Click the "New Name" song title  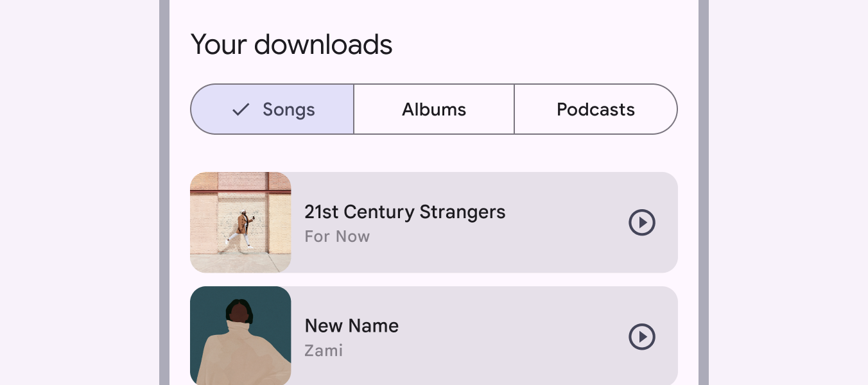pos(351,326)
